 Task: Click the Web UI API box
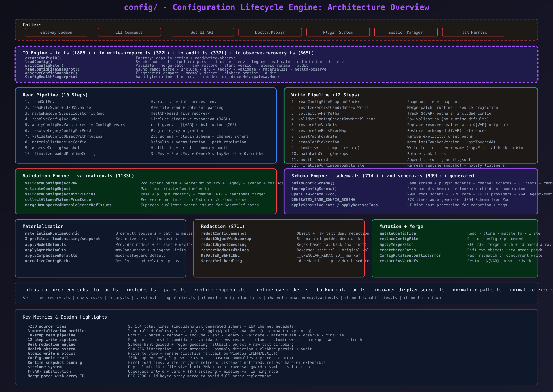tap(202, 32)
